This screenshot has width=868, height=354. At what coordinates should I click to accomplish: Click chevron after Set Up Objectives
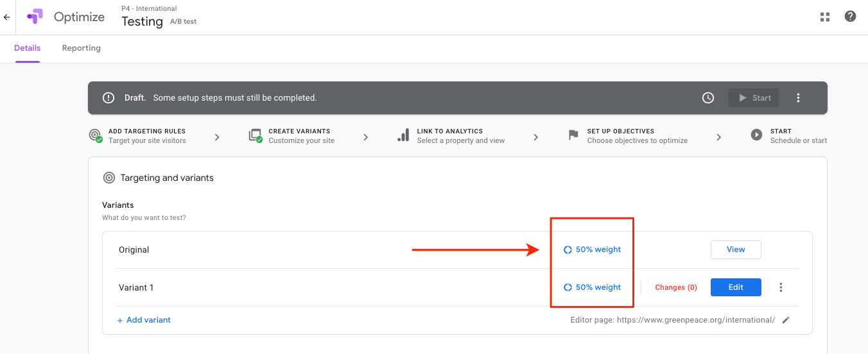(718, 137)
